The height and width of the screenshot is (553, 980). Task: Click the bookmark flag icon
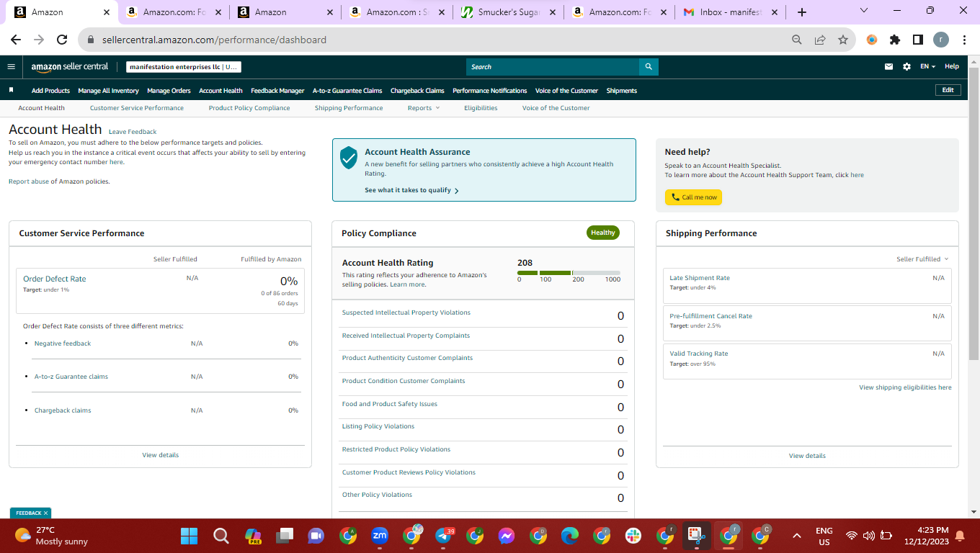(11, 90)
